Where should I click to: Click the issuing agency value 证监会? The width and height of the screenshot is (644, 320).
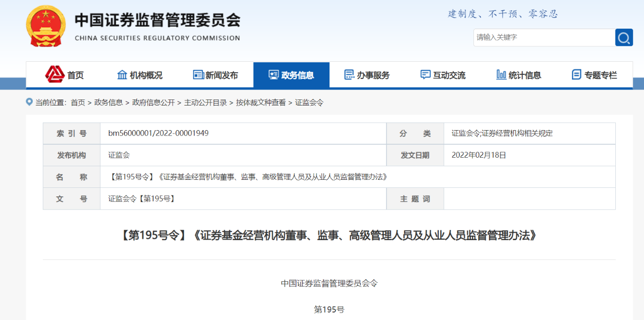click(119, 155)
